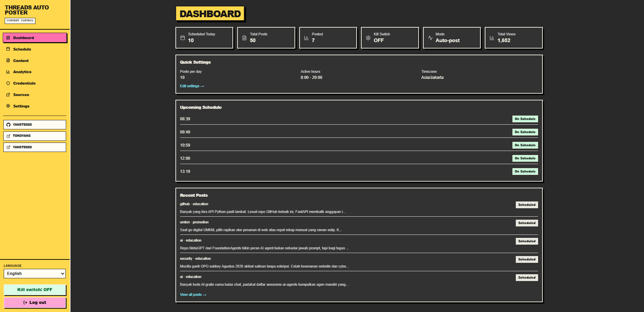Viewport: 644px width, 312px height.
Task: Open Content from the sidebar
Action: pyautogui.click(x=35, y=61)
